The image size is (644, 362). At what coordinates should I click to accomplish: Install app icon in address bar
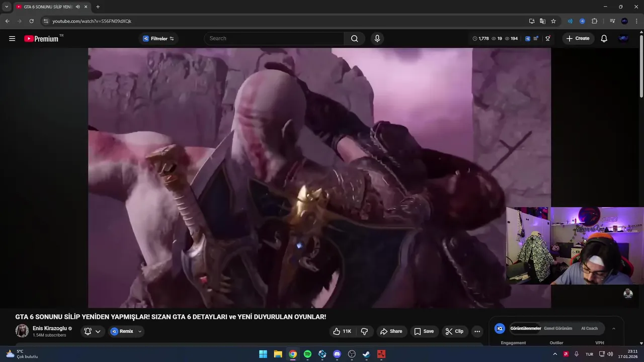pyautogui.click(x=532, y=21)
